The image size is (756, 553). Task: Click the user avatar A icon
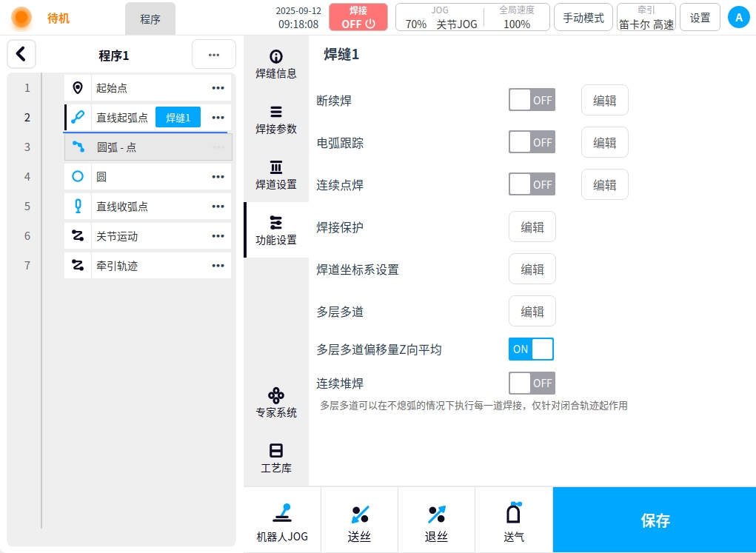pyautogui.click(x=738, y=17)
